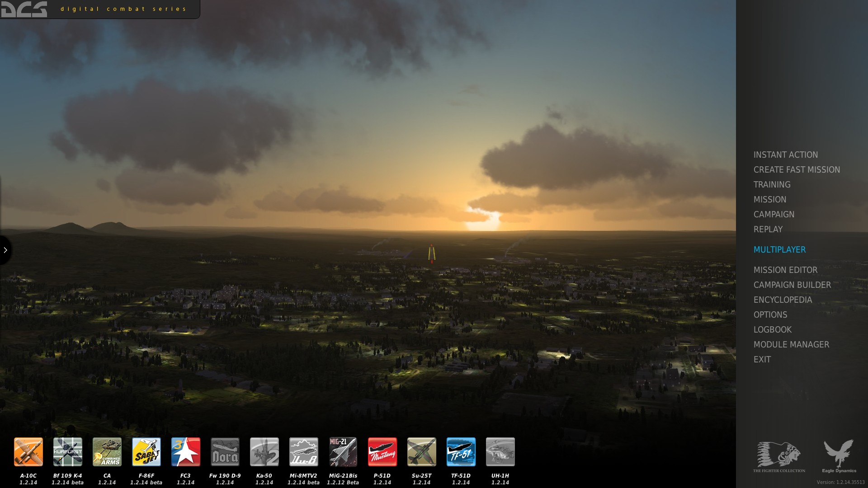
Task: Click the 'F-86F' label text
Action: coord(146,476)
